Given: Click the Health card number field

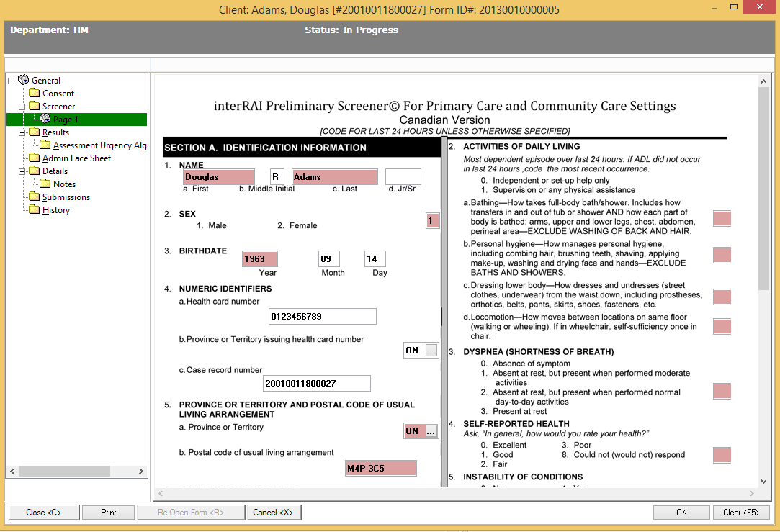Looking at the screenshot, I should tap(323, 316).
